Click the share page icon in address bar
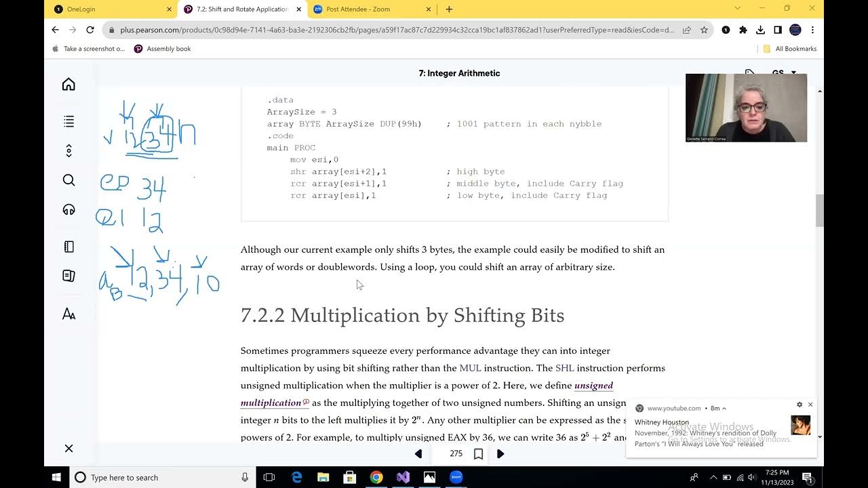Image resolution: width=868 pixels, height=488 pixels. [687, 30]
